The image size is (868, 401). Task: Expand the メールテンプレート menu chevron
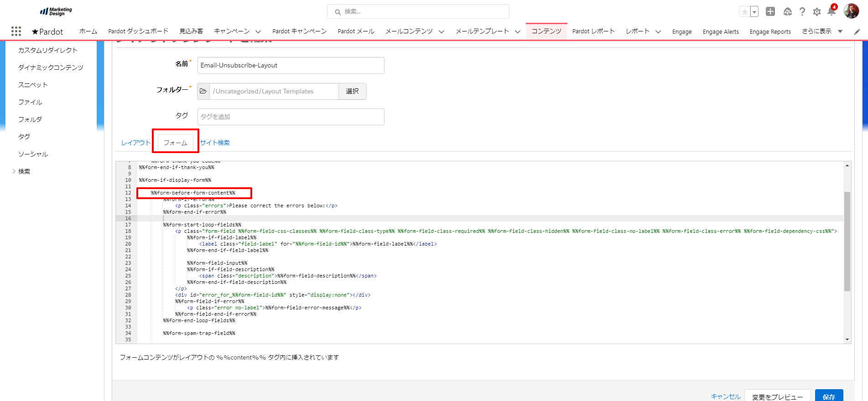(x=518, y=31)
